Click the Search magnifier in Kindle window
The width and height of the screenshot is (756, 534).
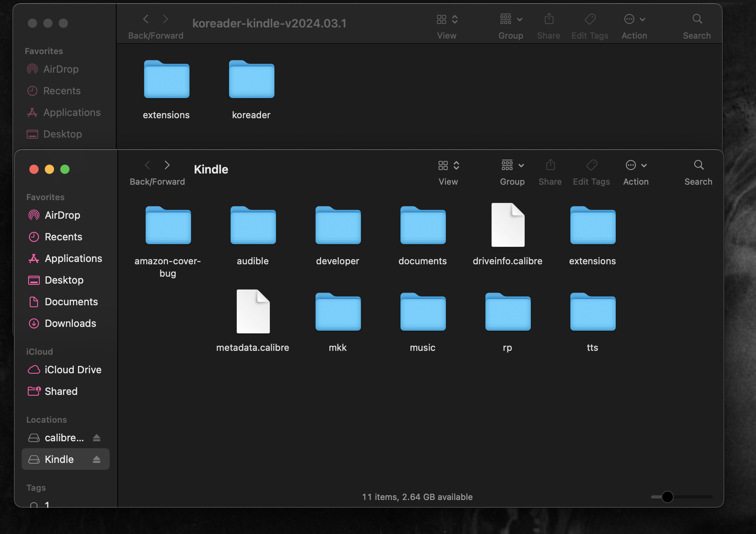(698, 165)
